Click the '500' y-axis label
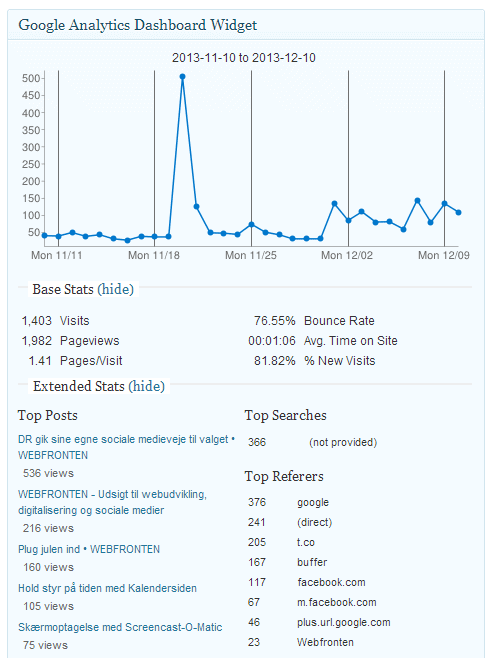Screen dimensions: 492x658 coord(31,78)
